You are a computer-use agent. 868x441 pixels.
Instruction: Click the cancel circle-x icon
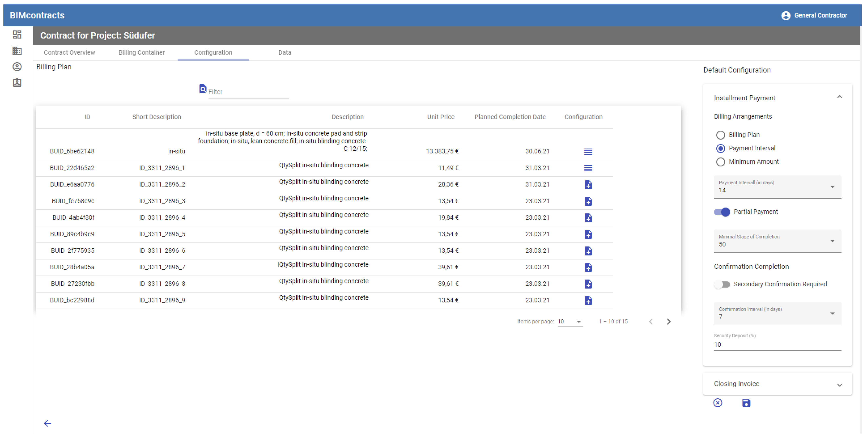pos(717,403)
